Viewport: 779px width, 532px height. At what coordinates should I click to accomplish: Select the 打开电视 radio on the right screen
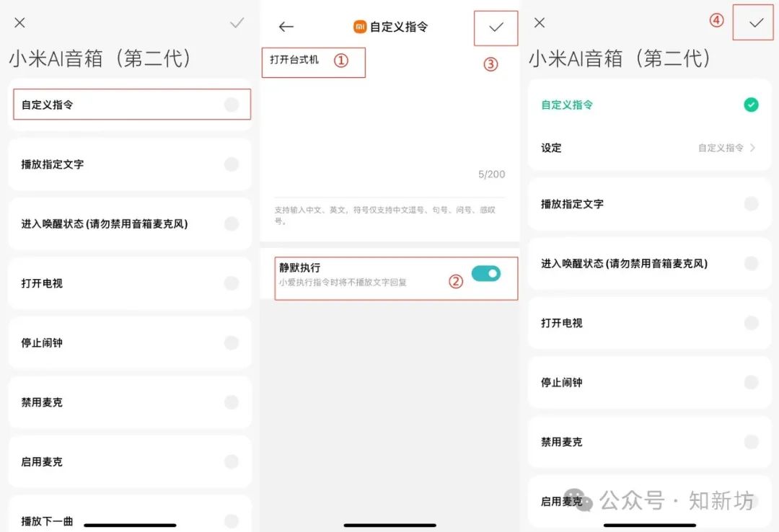751,323
